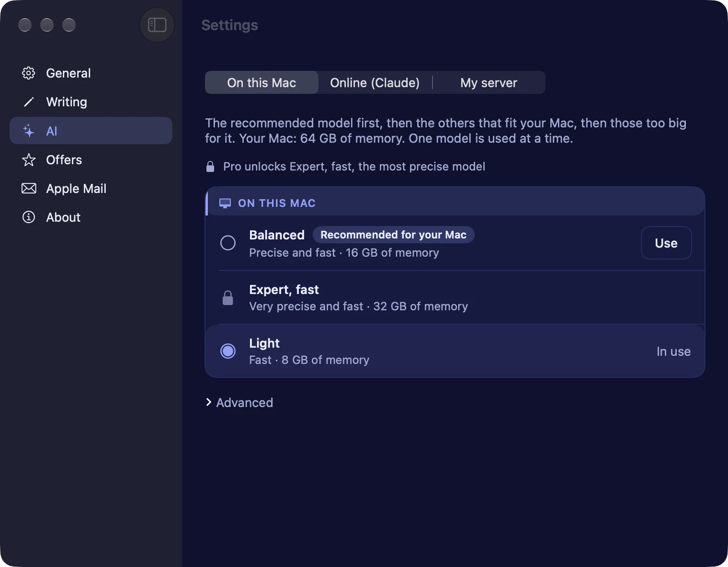Switch to the Online (Claude) tab

click(375, 82)
